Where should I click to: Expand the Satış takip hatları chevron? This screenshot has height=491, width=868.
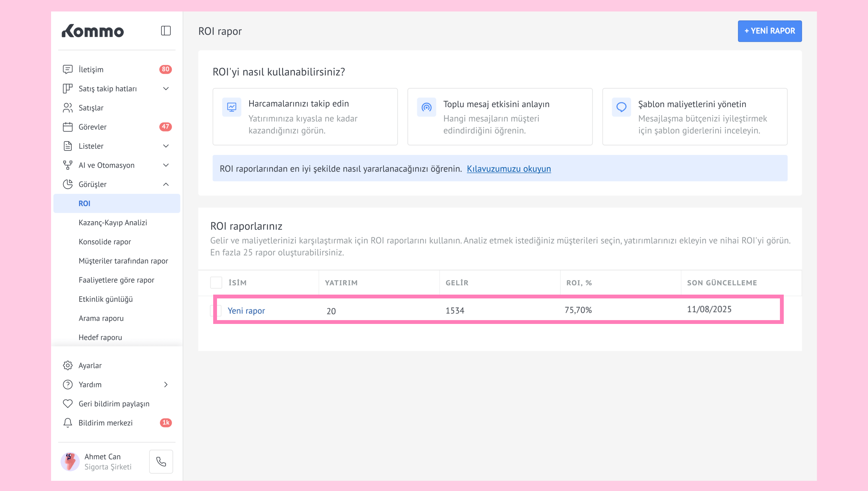[166, 89]
